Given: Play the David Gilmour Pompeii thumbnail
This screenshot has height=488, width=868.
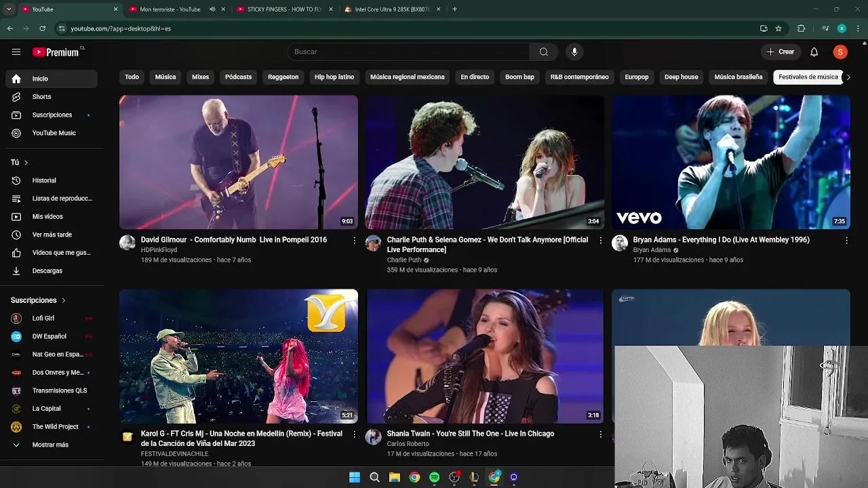Looking at the screenshot, I should click(239, 162).
